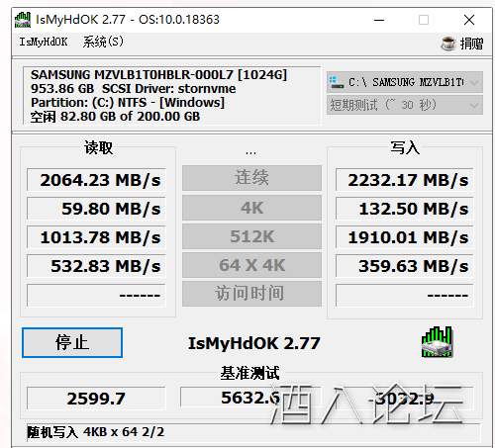Click the 访问时间 access time button
This screenshot has height=448, width=495.
[251, 294]
